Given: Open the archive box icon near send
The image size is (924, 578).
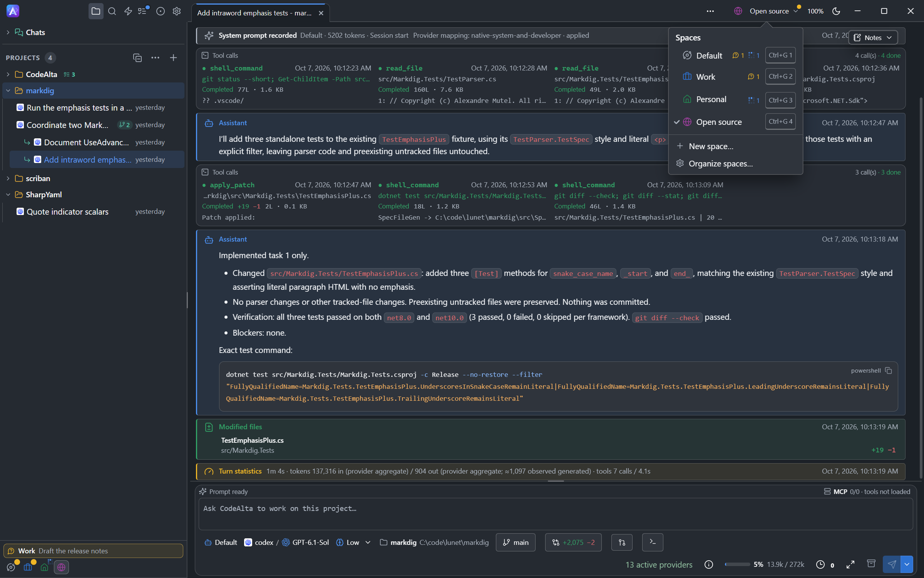Looking at the screenshot, I should [x=871, y=564].
